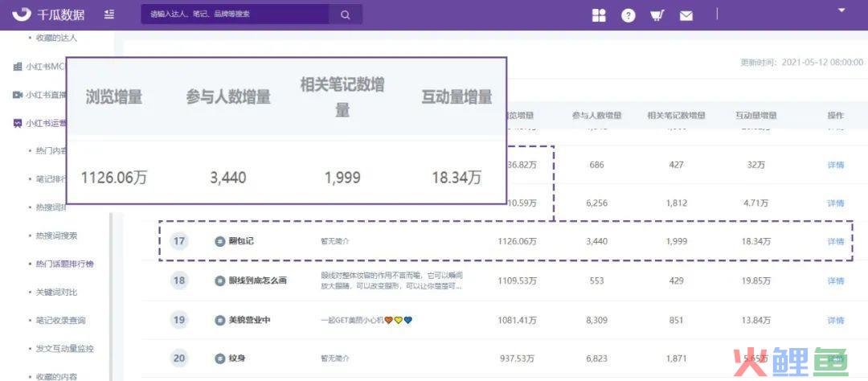The height and width of the screenshot is (381, 868).
Task: Click the topic icon beside 美貌营业中
Action: pos(219,320)
